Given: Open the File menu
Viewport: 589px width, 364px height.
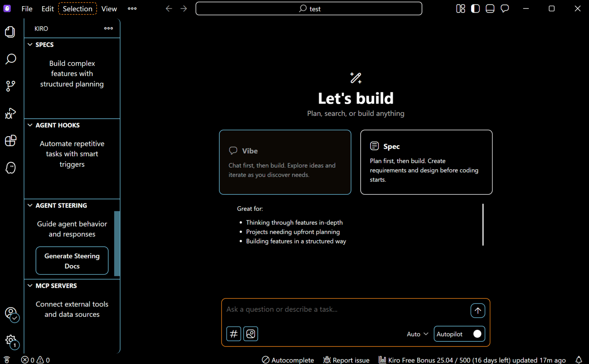Looking at the screenshot, I should tap(27, 9).
